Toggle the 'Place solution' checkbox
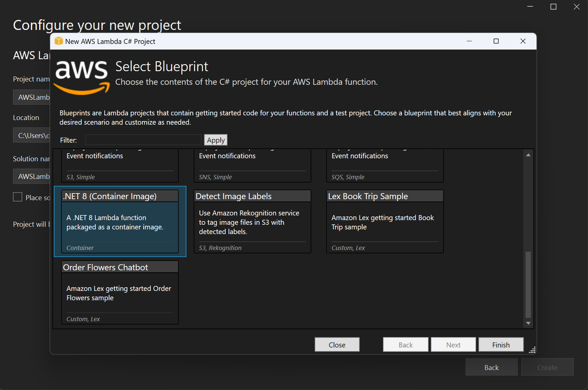 coord(18,197)
